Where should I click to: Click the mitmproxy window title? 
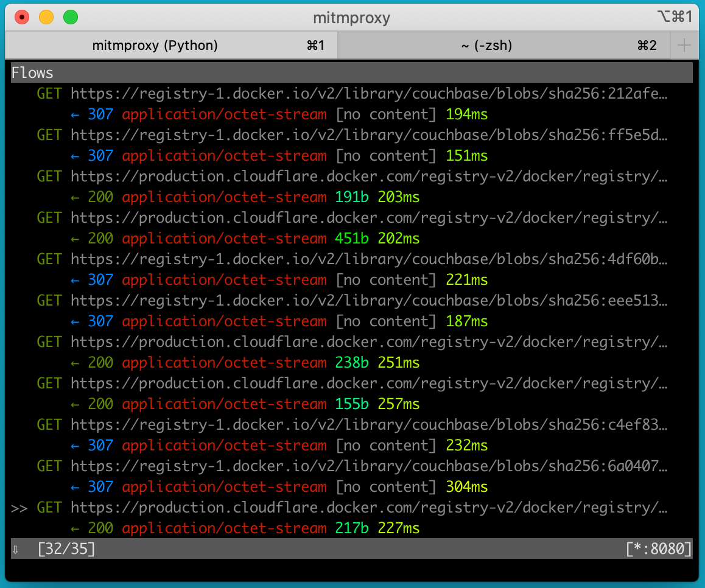351,18
